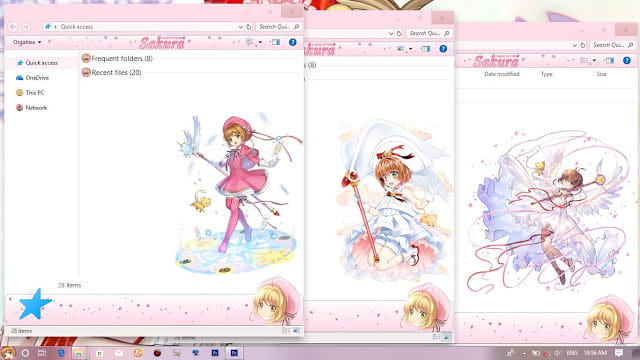Open Help in right Explorer window
Viewport: 640px width, 360px height.
click(627, 60)
